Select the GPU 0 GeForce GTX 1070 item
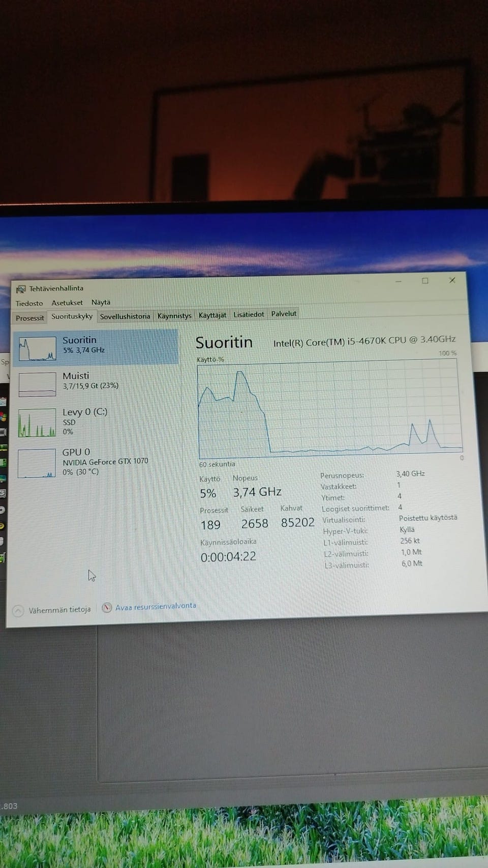Viewport: 488px width, 868px height. click(x=96, y=462)
